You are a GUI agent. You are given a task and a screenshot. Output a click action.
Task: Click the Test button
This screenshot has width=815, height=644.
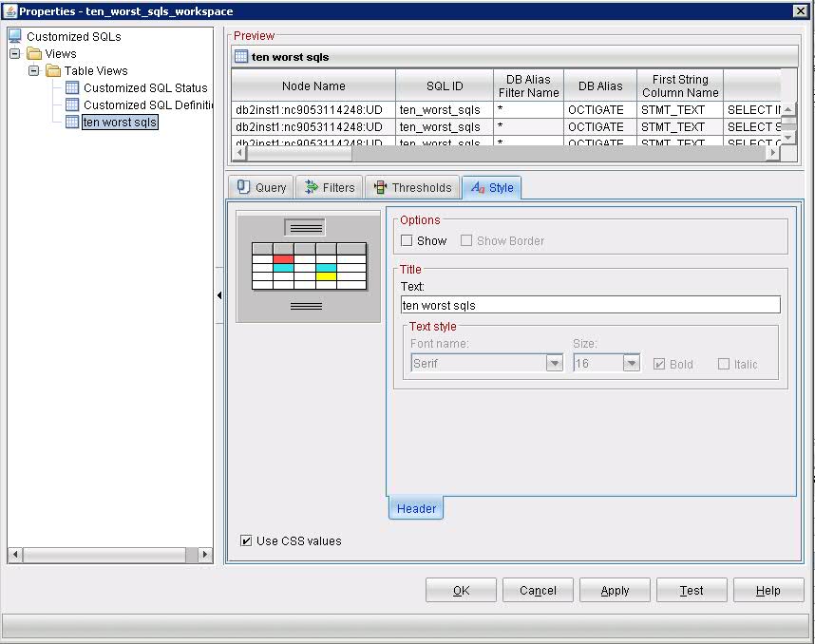[x=692, y=590]
